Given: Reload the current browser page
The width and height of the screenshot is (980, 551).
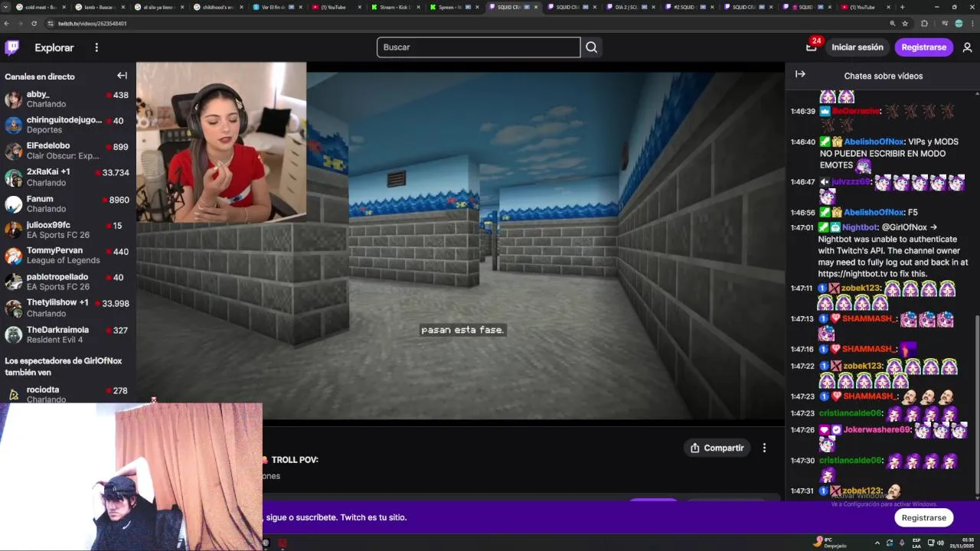Looking at the screenshot, I should tap(34, 24).
